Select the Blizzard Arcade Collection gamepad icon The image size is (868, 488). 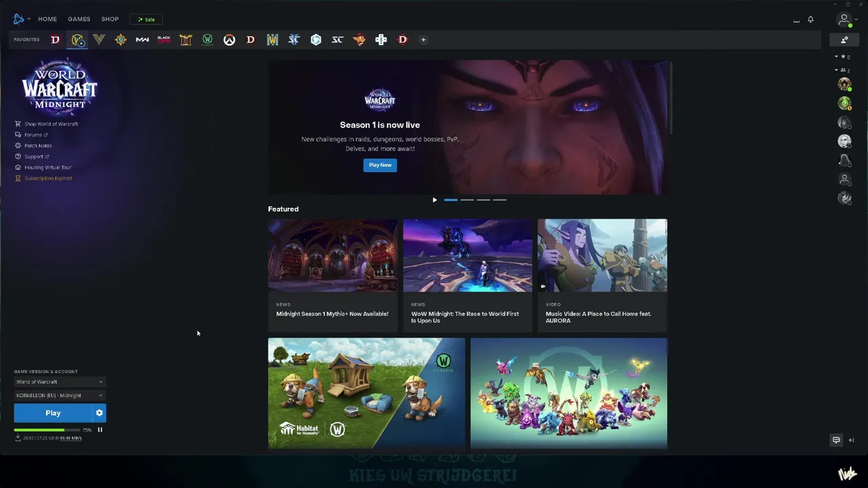point(381,40)
